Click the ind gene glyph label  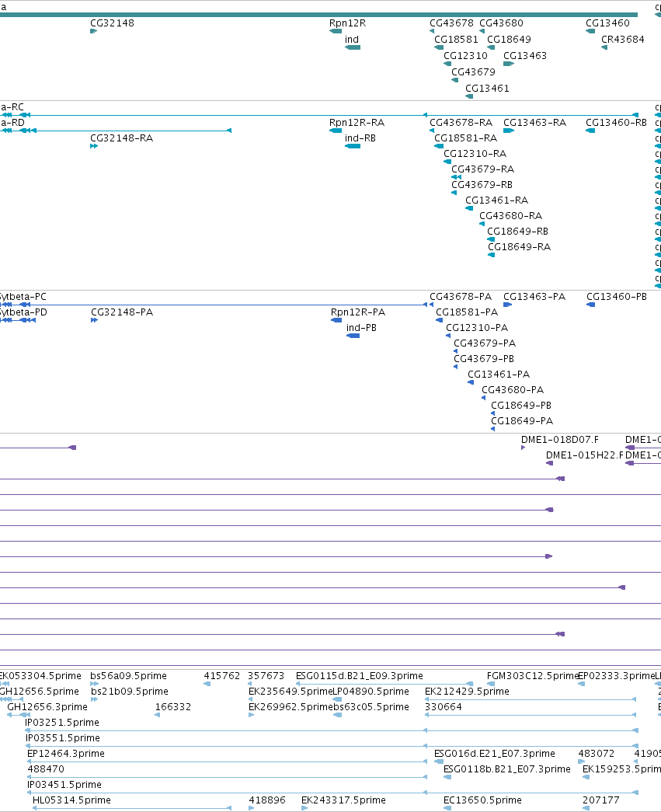[x=351, y=40]
